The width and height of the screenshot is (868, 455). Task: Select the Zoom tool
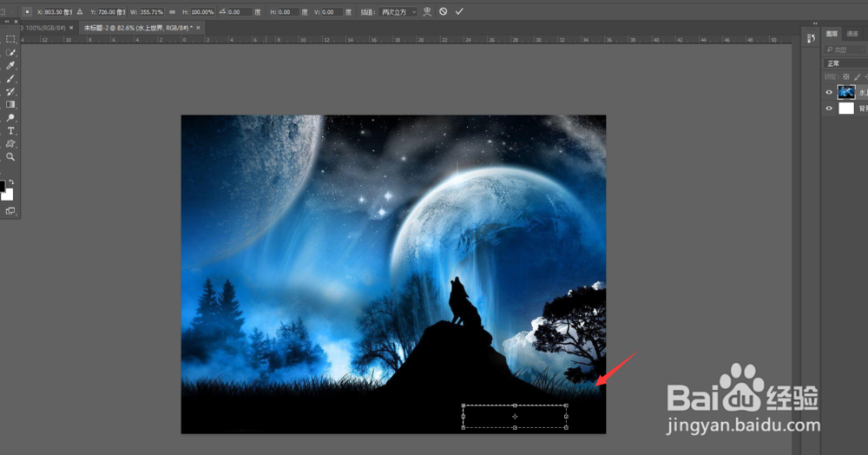coord(10,156)
